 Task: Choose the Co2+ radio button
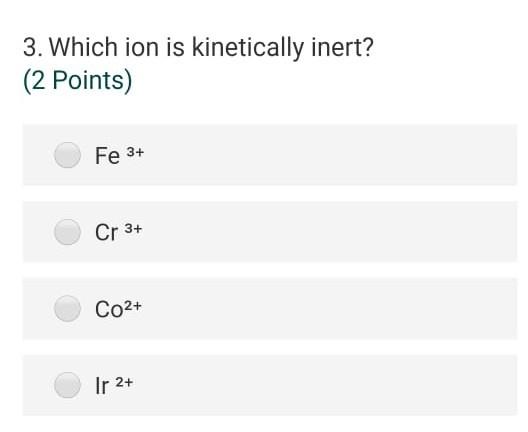(67, 308)
